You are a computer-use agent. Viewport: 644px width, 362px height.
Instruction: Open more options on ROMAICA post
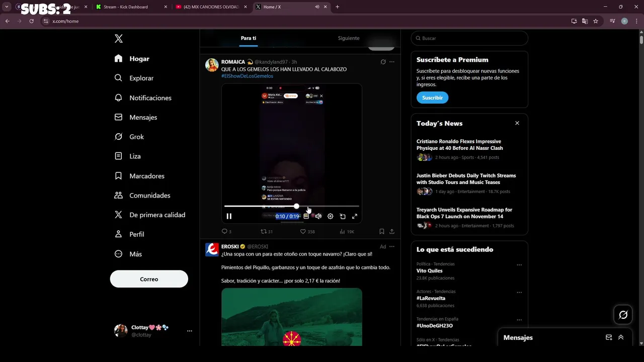coord(392,62)
